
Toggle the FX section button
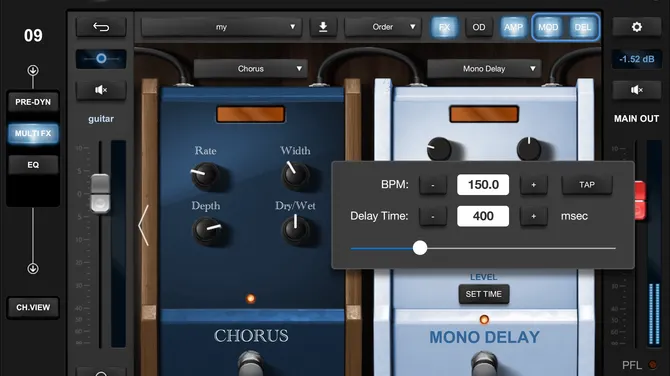pyautogui.click(x=444, y=27)
